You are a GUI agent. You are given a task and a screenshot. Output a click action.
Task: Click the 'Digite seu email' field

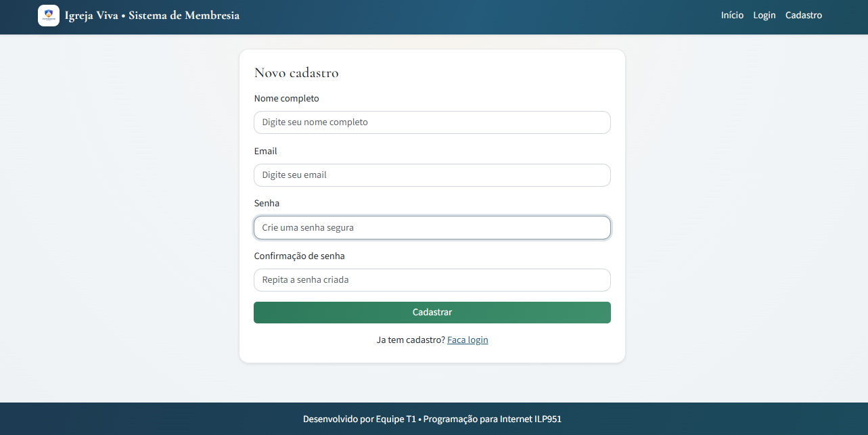pos(432,175)
